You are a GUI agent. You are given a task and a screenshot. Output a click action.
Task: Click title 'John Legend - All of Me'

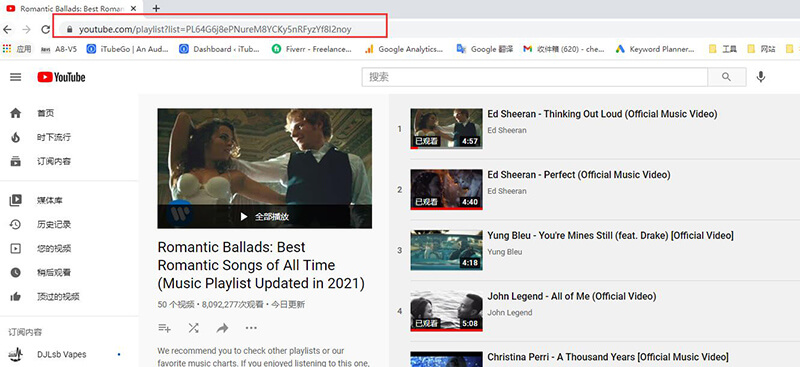(x=571, y=296)
